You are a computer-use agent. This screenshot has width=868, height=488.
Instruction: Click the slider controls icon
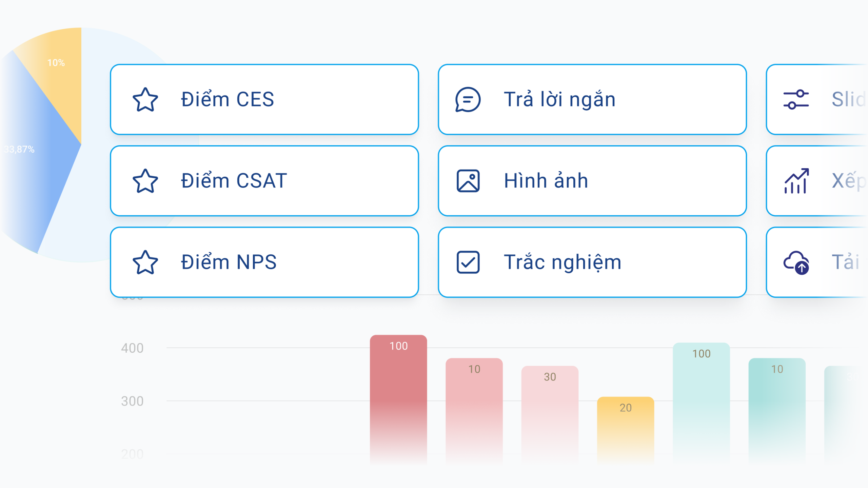pyautogui.click(x=796, y=100)
